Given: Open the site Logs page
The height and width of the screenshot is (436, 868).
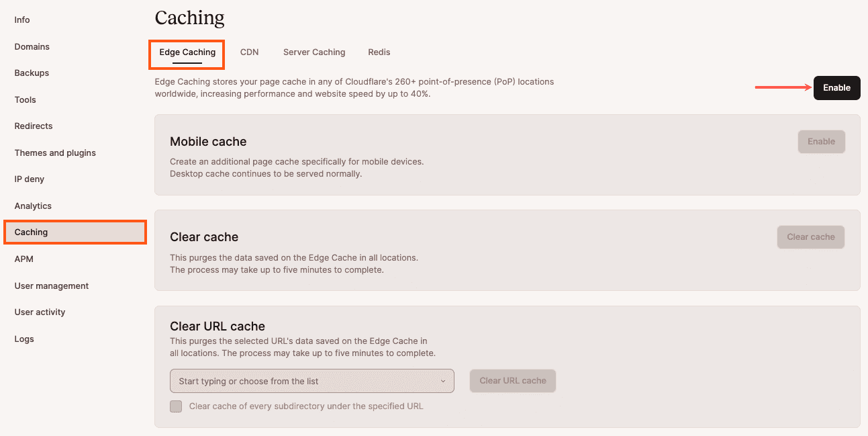Looking at the screenshot, I should (x=24, y=339).
